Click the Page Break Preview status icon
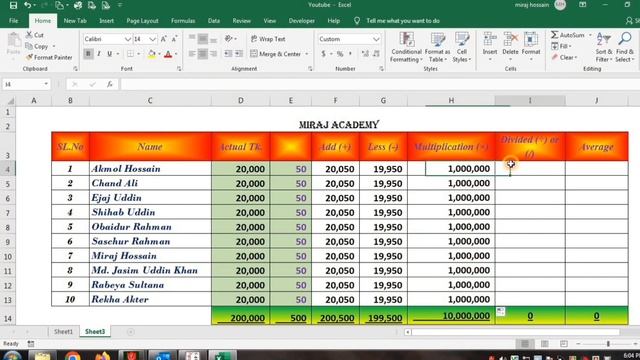The image size is (640, 360). (x=564, y=344)
